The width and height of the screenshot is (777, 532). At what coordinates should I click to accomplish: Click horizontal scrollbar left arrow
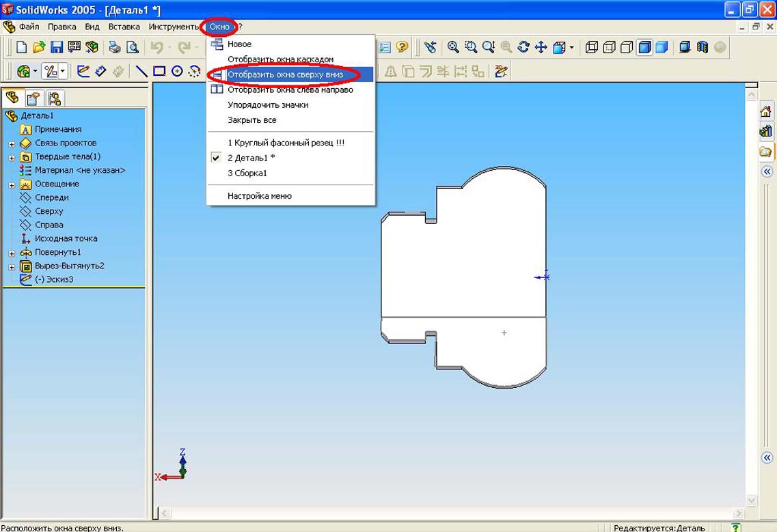(165, 513)
